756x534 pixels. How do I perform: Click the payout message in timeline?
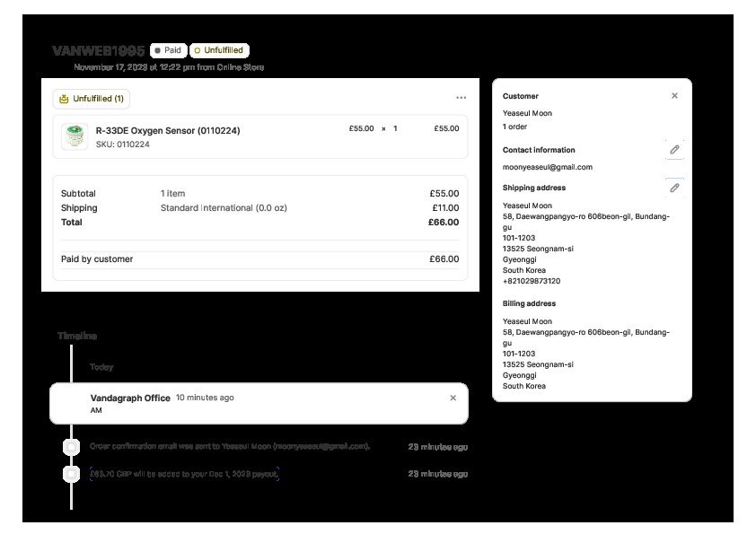[184, 474]
